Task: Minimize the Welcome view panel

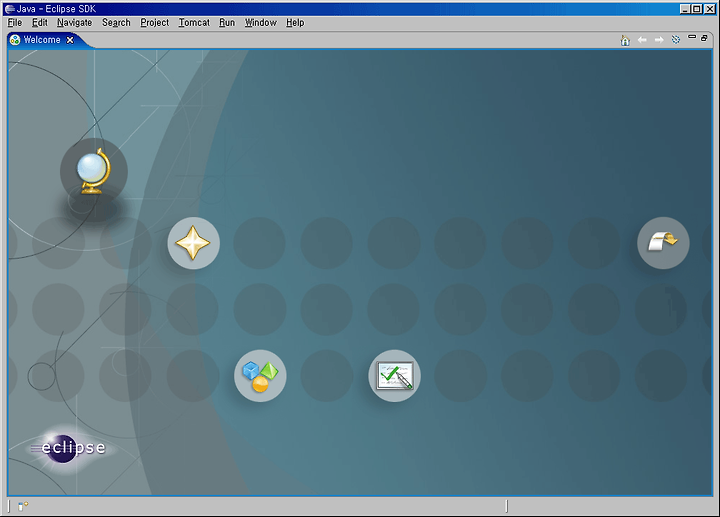Action: [x=692, y=37]
